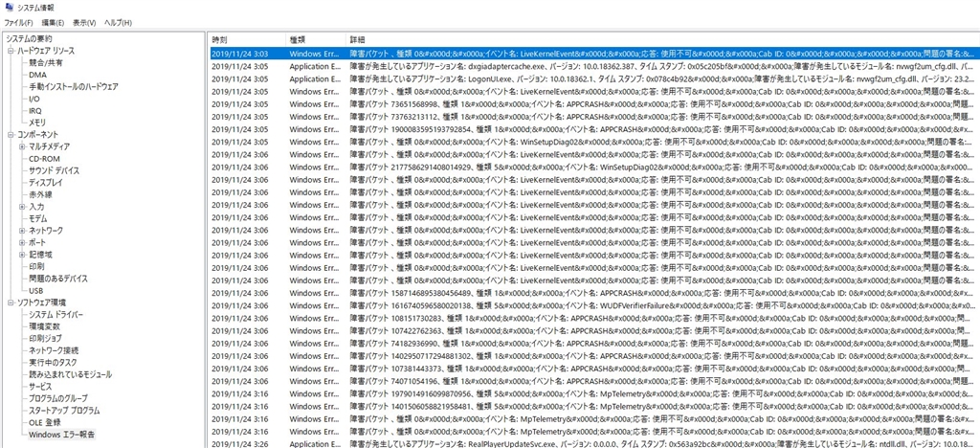
Task: Select the dxgiadaptercache.exe error row
Action: (592, 66)
